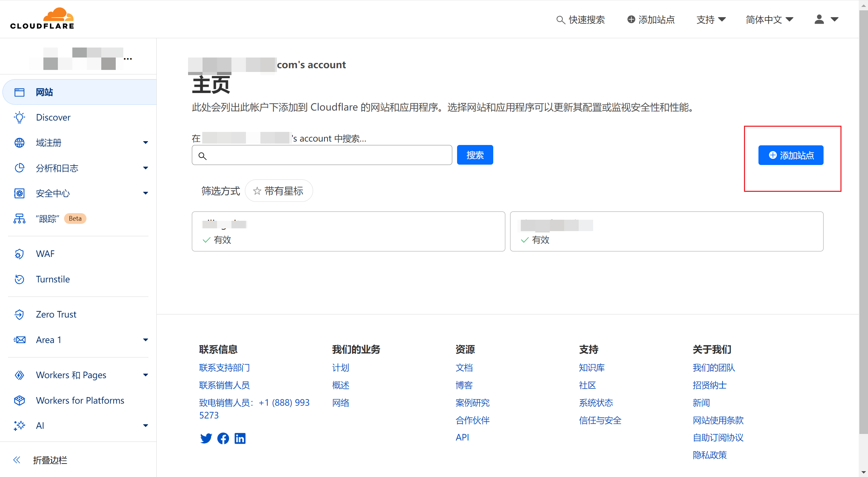Click the collapse sidebar double-chevron icon

point(17,460)
